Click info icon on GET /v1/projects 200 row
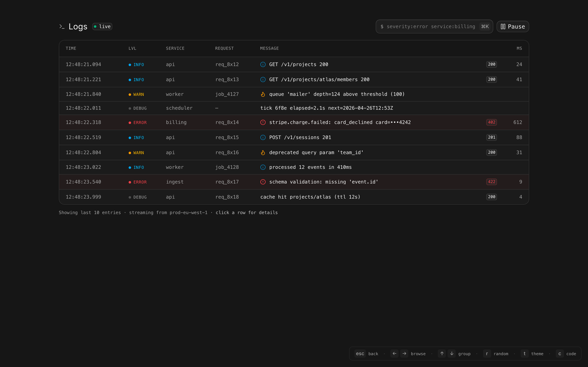 (263, 64)
